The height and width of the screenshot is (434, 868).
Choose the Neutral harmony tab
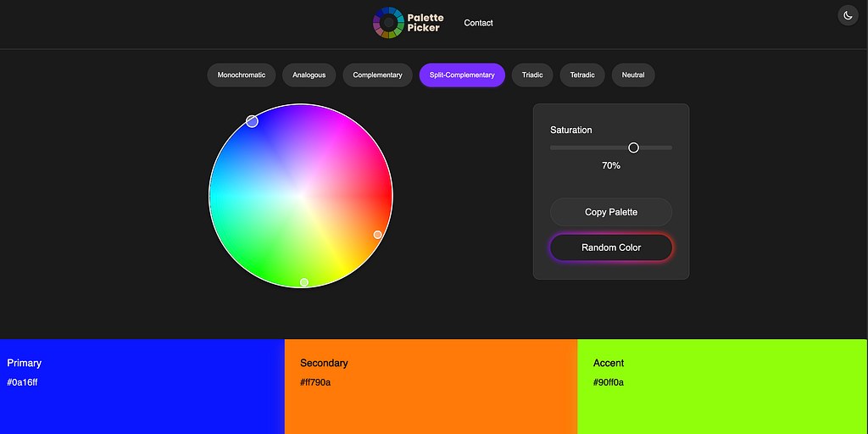pyautogui.click(x=633, y=75)
